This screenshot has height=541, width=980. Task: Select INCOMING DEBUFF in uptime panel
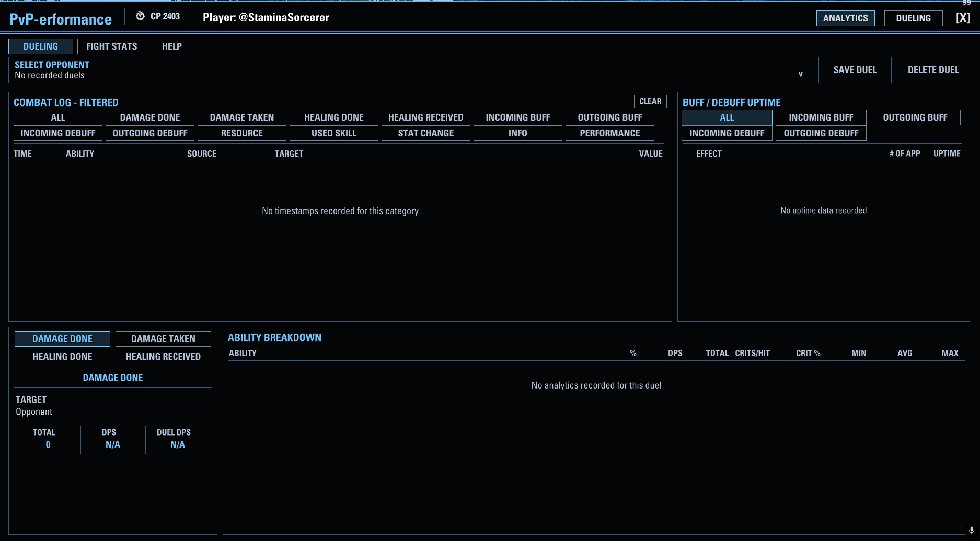[727, 133]
